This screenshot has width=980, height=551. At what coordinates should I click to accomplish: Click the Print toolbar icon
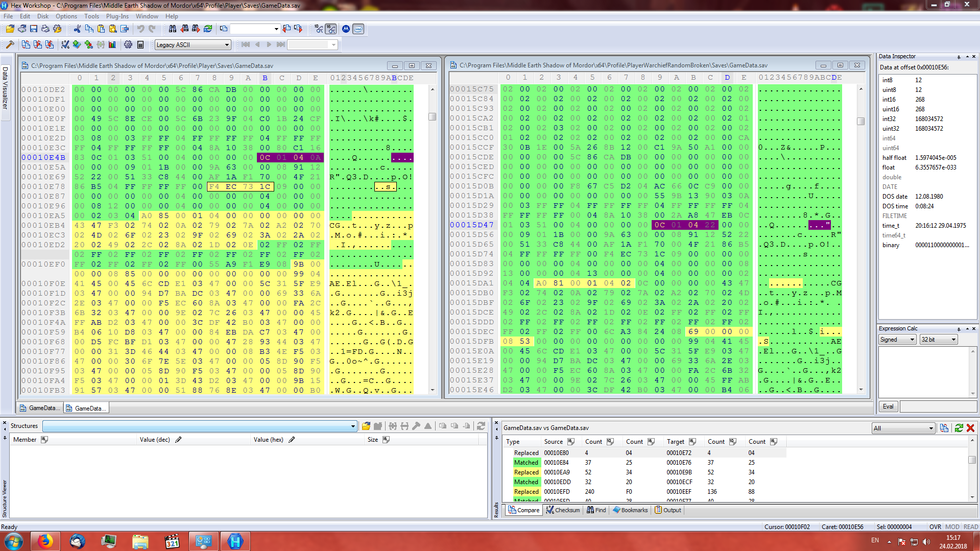(x=45, y=29)
